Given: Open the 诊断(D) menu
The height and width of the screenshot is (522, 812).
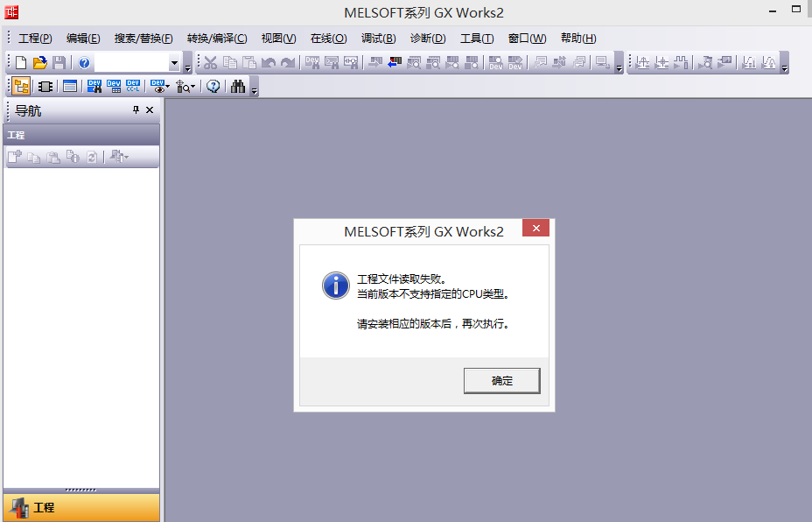Looking at the screenshot, I should tap(428, 39).
